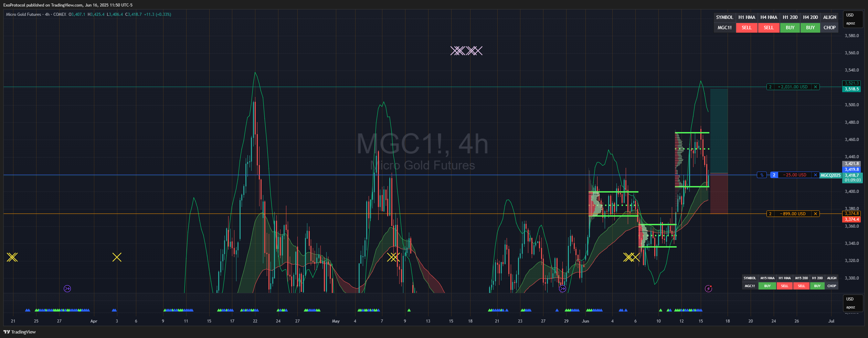Click the H1 HMA SELL cell in the top table

click(747, 28)
